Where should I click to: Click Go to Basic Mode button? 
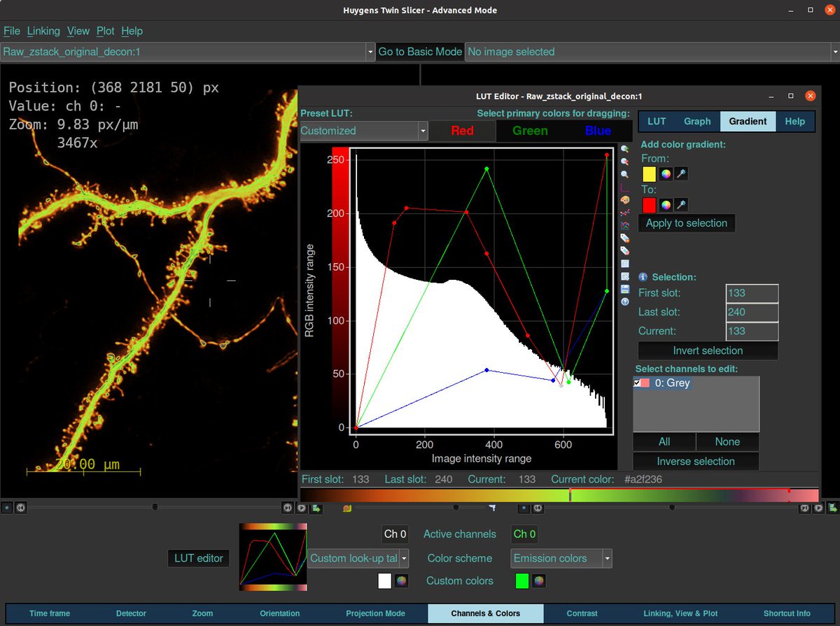(420, 52)
